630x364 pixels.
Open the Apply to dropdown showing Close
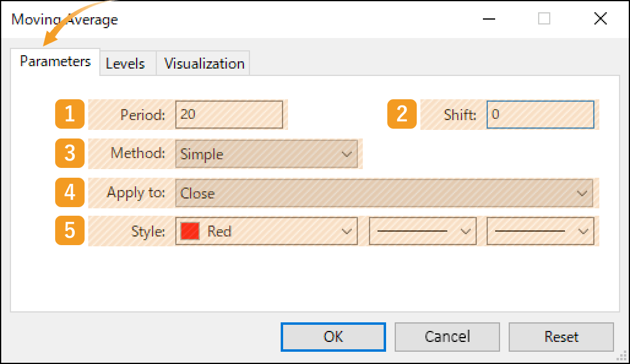coord(384,193)
